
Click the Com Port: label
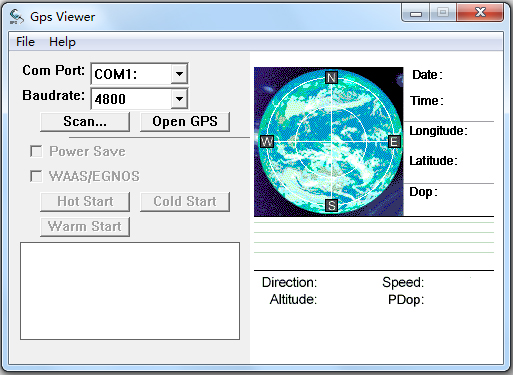[x=54, y=71]
